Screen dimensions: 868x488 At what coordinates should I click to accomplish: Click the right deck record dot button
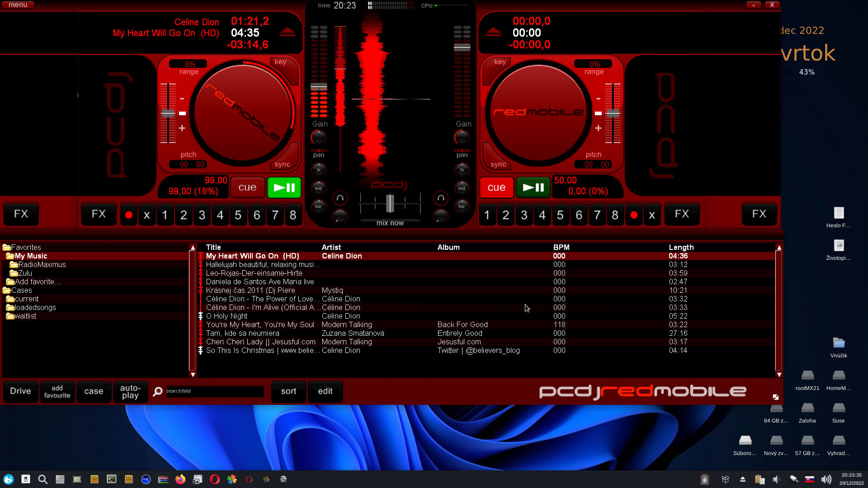tap(634, 215)
